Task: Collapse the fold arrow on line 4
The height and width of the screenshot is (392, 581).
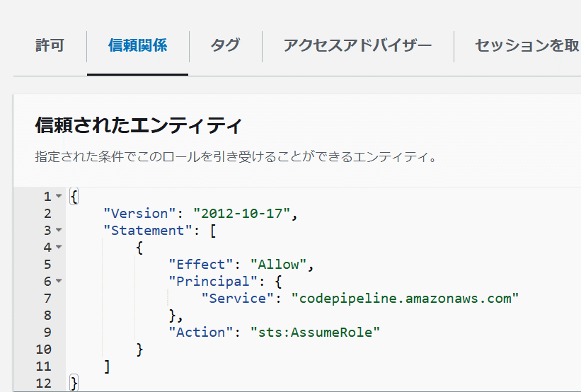Action: coord(59,247)
